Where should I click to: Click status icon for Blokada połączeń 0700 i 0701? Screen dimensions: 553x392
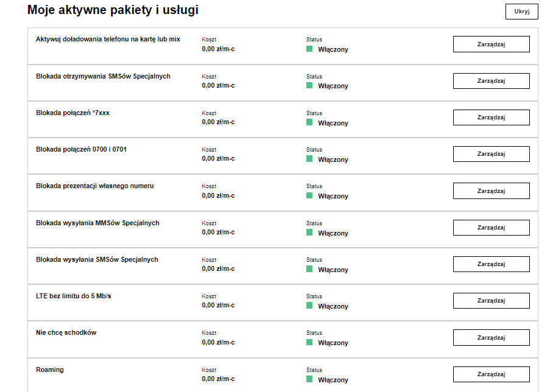pyautogui.click(x=309, y=159)
